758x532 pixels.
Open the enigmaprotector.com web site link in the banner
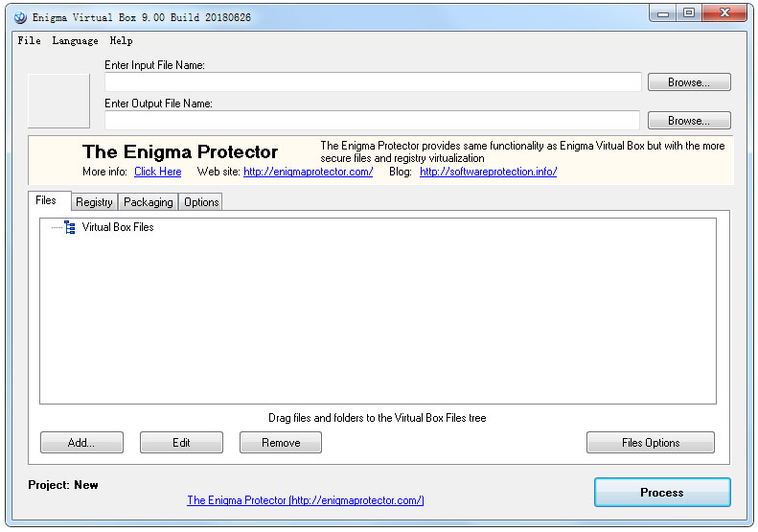tap(308, 172)
